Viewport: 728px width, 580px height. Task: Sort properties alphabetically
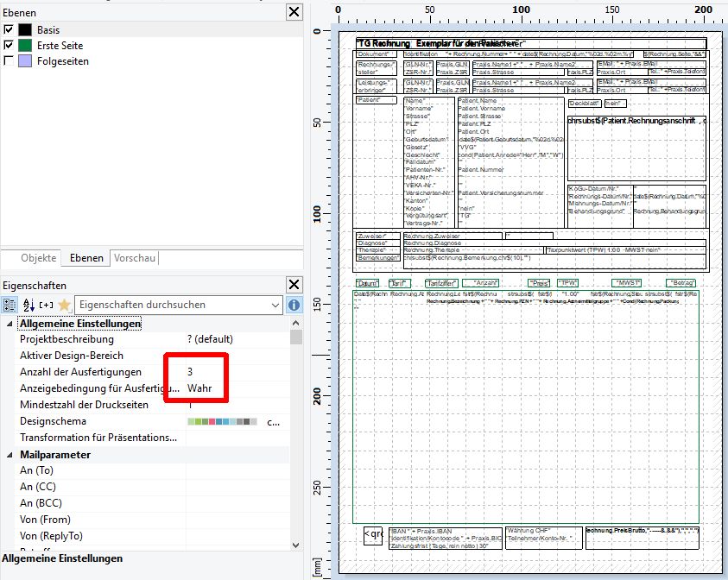pyautogui.click(x=27, y=305)
